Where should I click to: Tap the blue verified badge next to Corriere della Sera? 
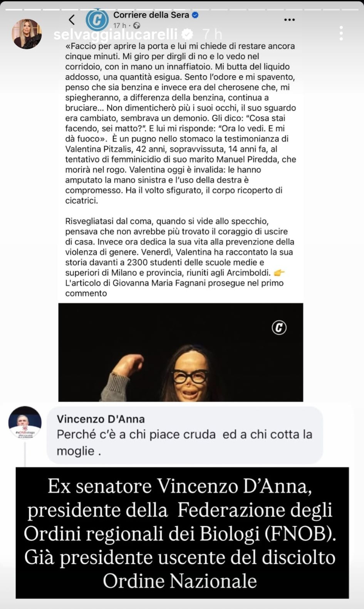(195, 15)
